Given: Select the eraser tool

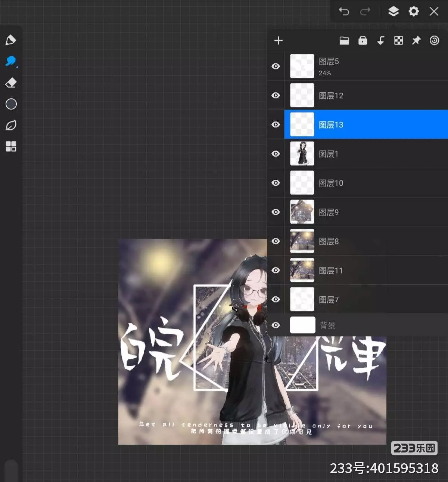Looking at the screenshot, I should point(11,83).
